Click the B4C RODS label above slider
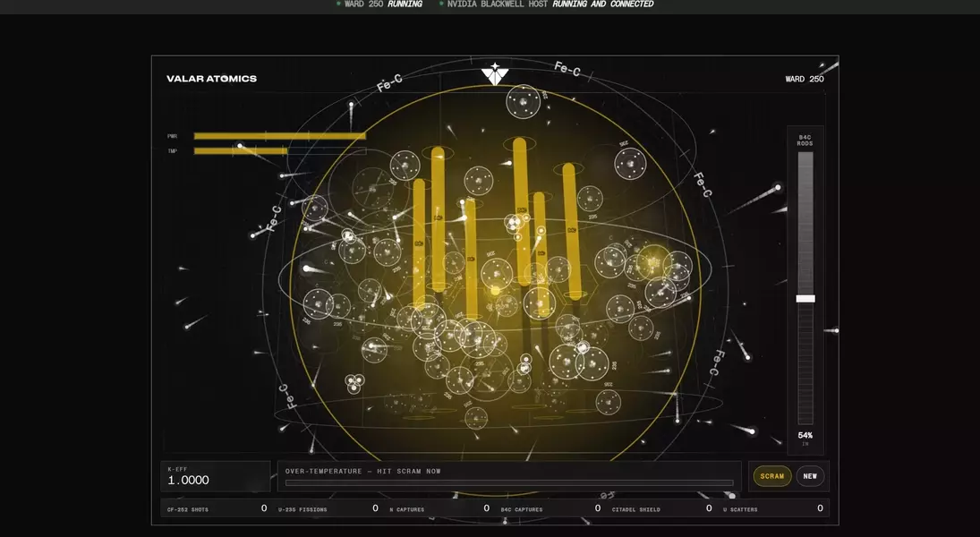980x537 pixels. coord(805,141)
